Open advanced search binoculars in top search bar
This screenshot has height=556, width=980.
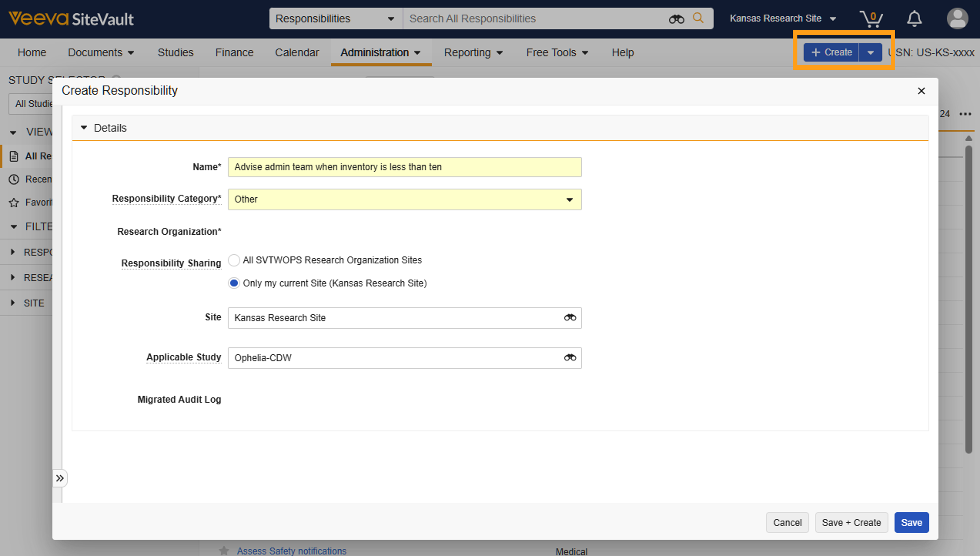(676, 19)
